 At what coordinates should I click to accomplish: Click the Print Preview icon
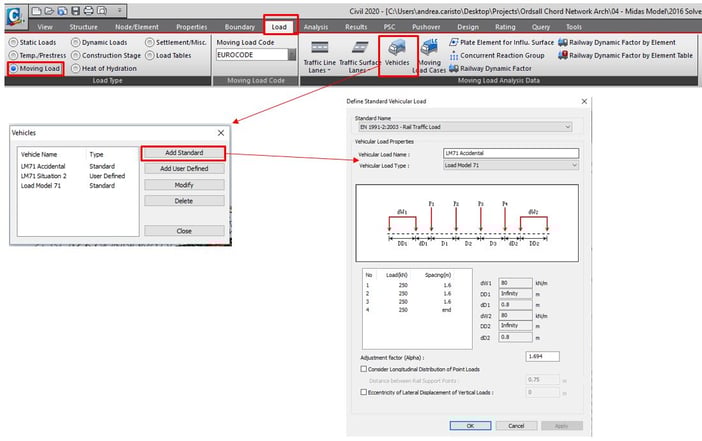(x=102, y=10)
